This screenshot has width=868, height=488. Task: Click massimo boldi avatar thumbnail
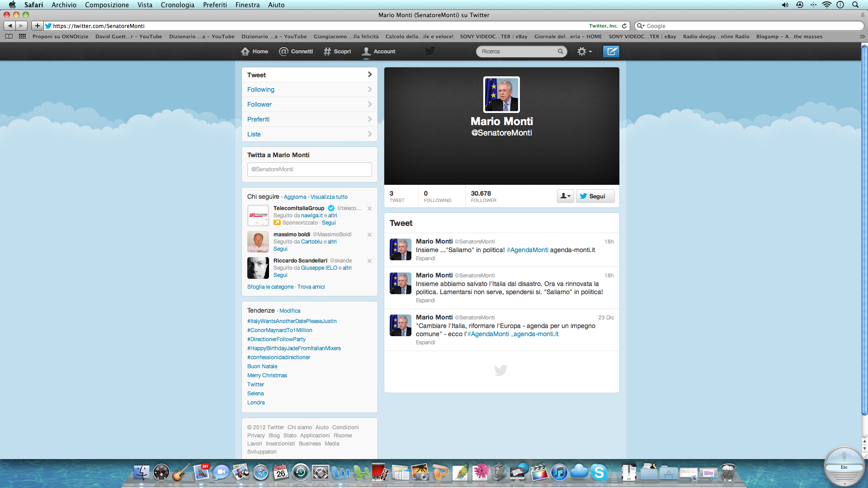pyautogui.click(x=258, y=242)
